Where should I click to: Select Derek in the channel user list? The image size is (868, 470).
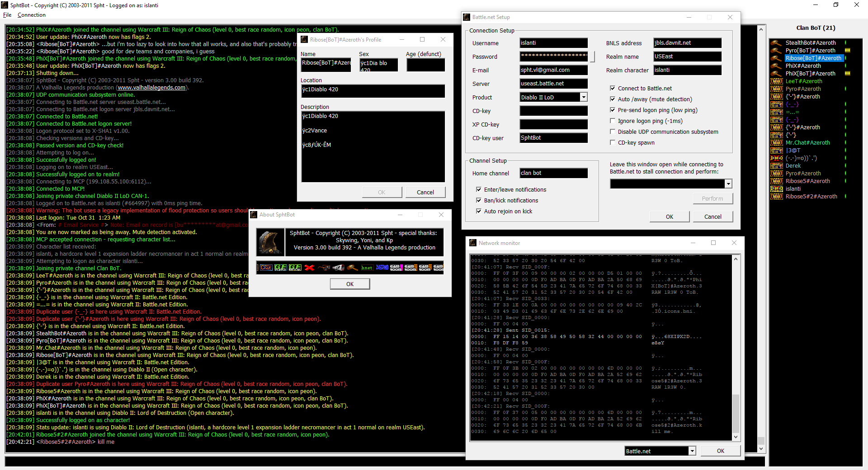(x=793, y=166)
